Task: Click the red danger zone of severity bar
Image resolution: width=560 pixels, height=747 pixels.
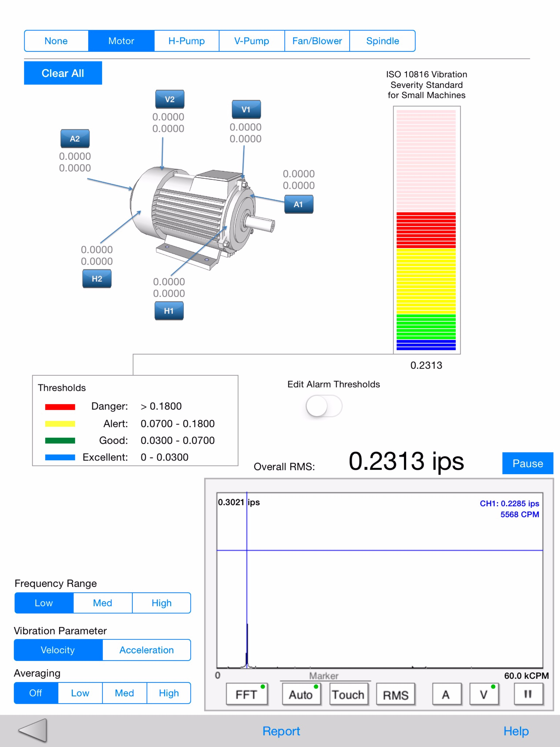Action: 426,230
